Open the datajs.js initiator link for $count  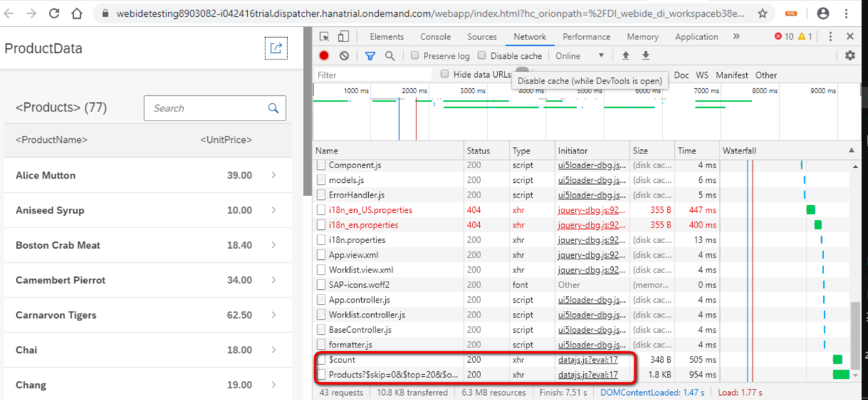[x=588, y=359]
